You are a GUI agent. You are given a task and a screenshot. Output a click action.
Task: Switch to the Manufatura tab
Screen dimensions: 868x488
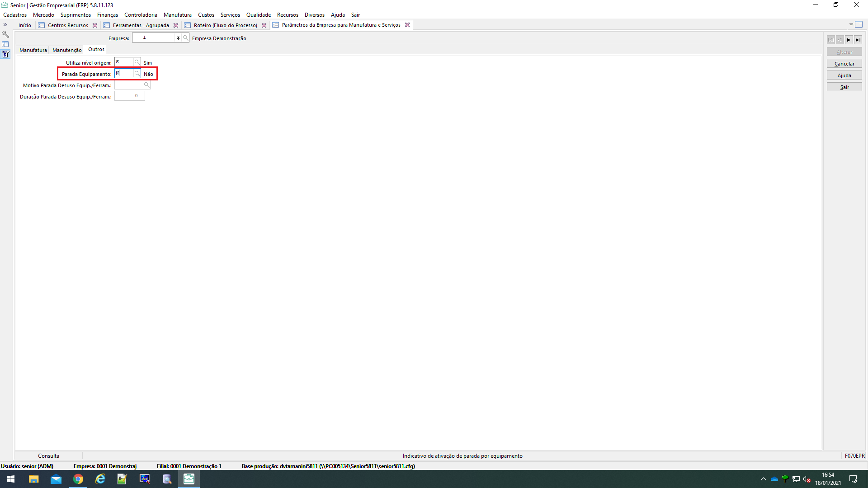coord(33,50)
